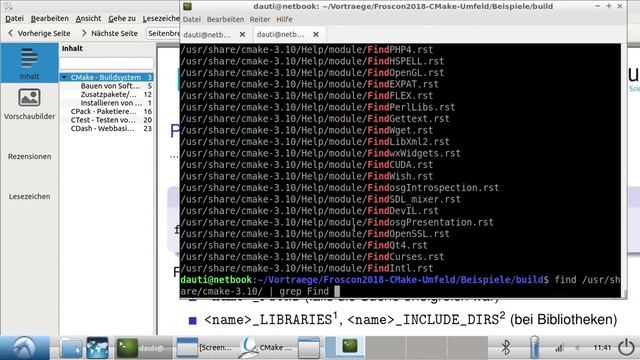Select CMake - Buildsystem contents entry
640x360 pixels.
click(x=106, y=77)
